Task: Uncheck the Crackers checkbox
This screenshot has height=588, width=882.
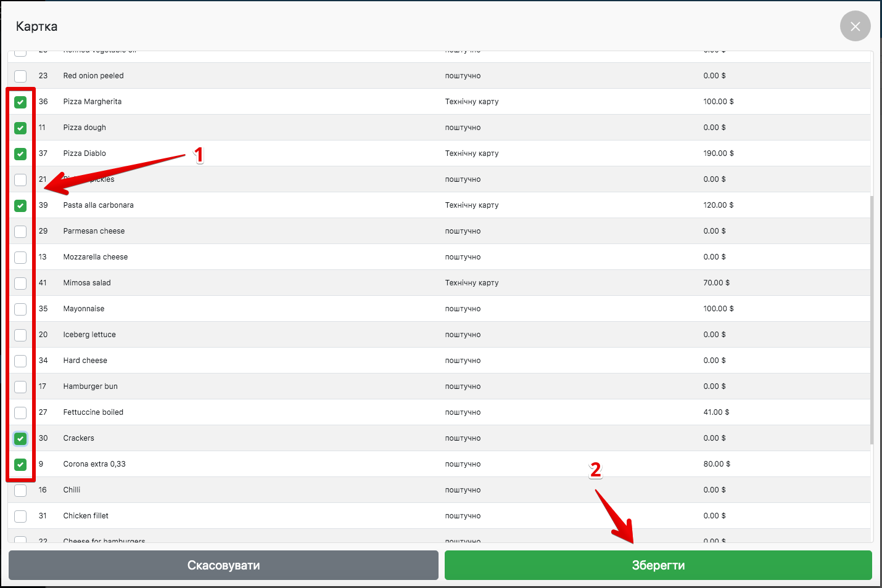Action: [20, 439]
